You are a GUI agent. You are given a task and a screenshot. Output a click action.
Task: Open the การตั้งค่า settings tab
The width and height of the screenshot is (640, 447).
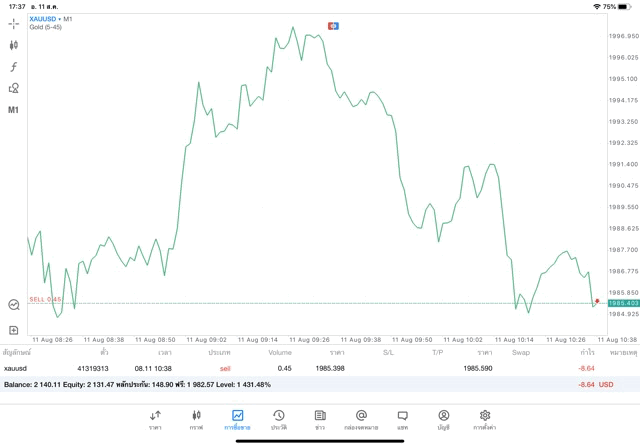[485, 419]
